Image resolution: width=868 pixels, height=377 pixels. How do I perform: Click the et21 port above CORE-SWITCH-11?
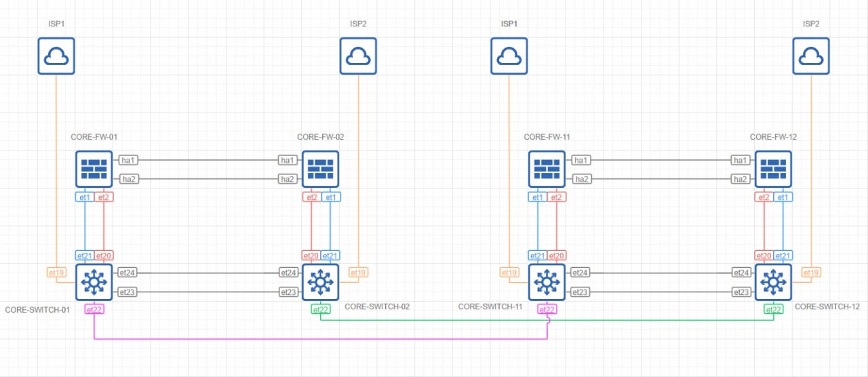(537, 256)
